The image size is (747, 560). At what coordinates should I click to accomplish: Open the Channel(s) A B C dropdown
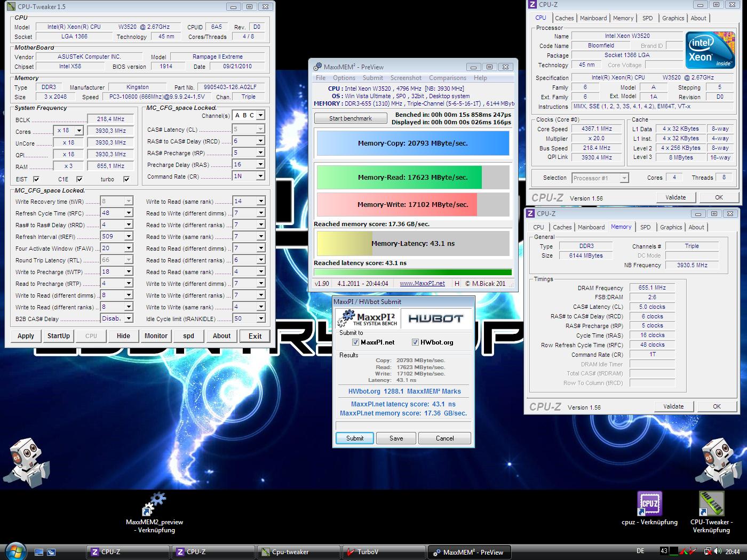pos(260,115)
